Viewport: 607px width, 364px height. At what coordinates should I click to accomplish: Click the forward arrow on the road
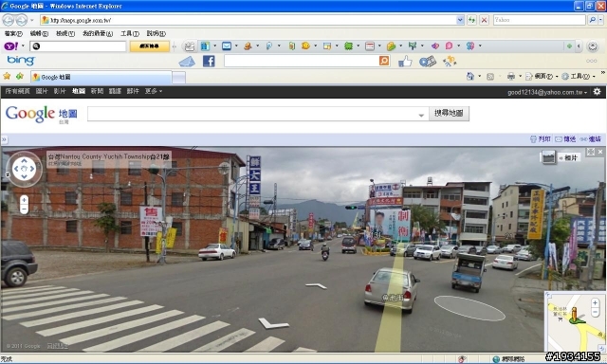coord(316,286)
